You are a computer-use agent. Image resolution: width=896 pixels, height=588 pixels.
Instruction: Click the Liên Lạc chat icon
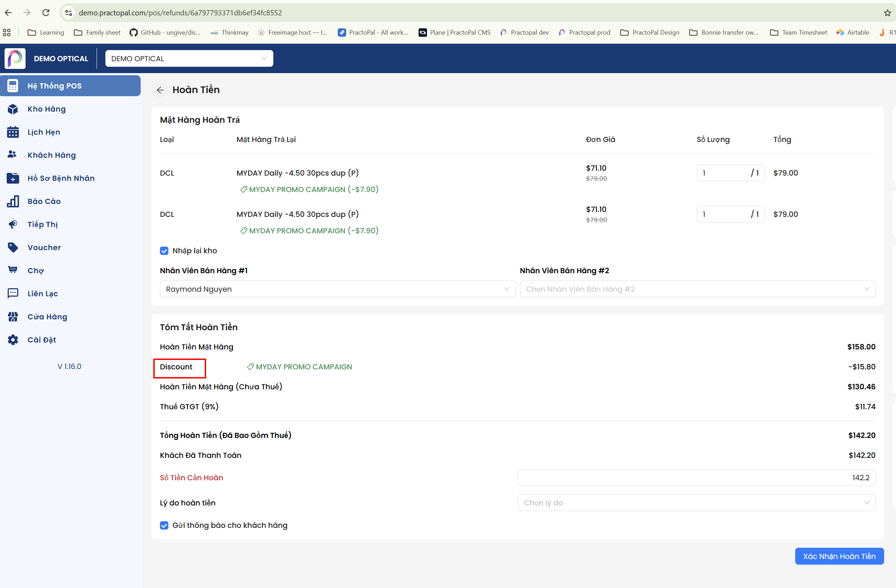13,293
